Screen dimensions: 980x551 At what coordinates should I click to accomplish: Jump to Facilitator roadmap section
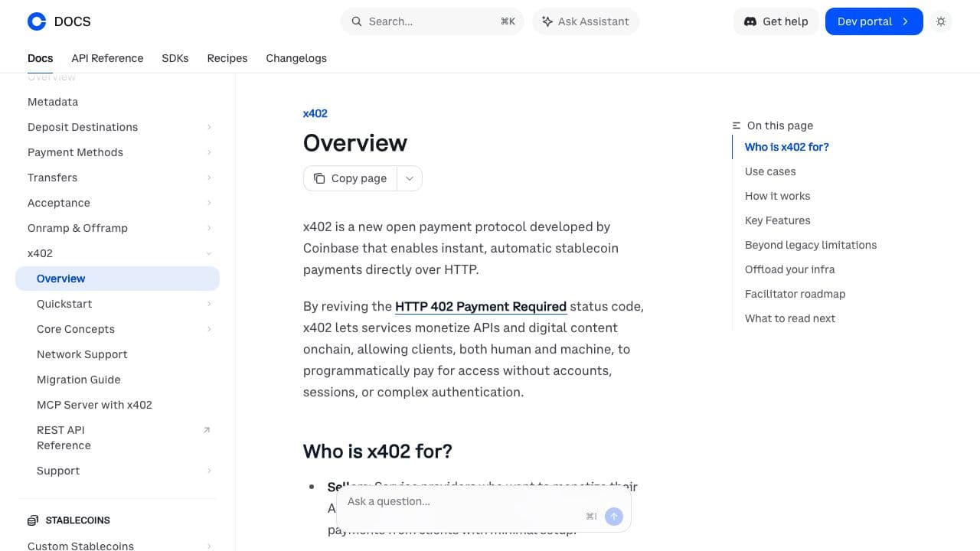pos(795,294)
